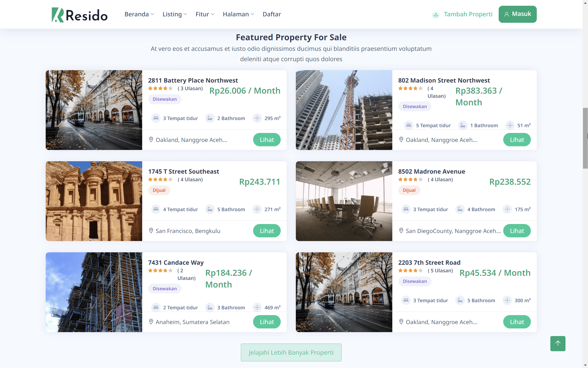This screenshot has width=588, height=368.
Task: Click bathtub icon beside 3 Bathroom
Action: (210, 308)
